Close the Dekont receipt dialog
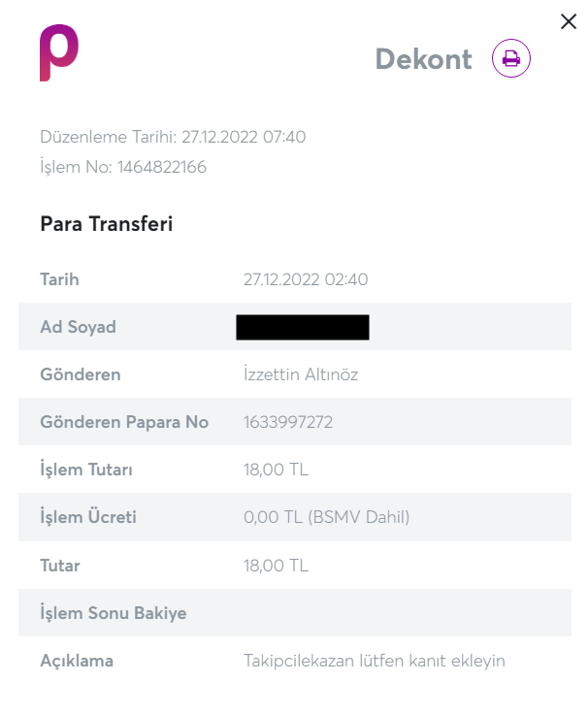This screenshot has width=588, height=714. click(569, 21)
